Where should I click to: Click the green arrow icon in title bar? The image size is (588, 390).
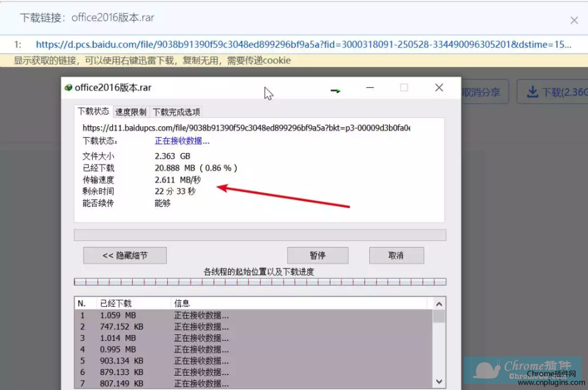(335, 90)
